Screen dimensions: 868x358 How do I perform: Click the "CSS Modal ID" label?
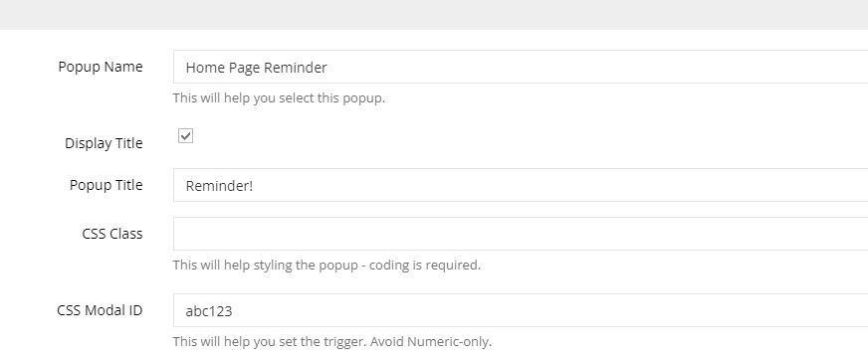click(100, 310)
